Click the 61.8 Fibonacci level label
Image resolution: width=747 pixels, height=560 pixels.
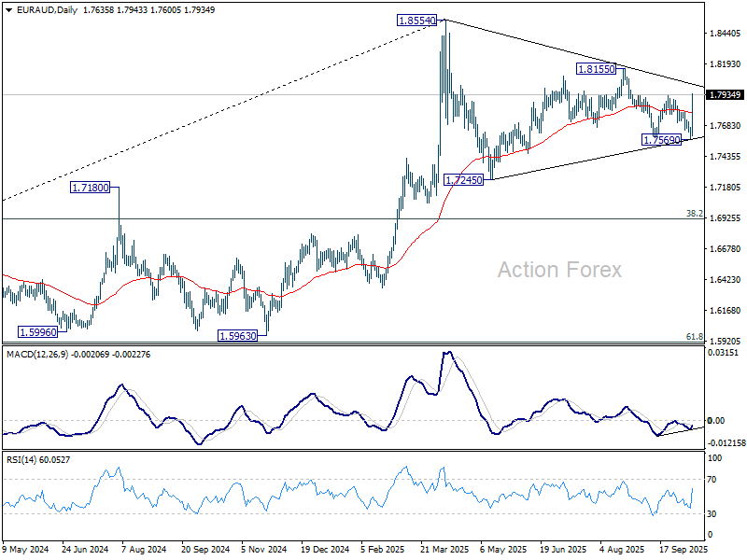695,337
